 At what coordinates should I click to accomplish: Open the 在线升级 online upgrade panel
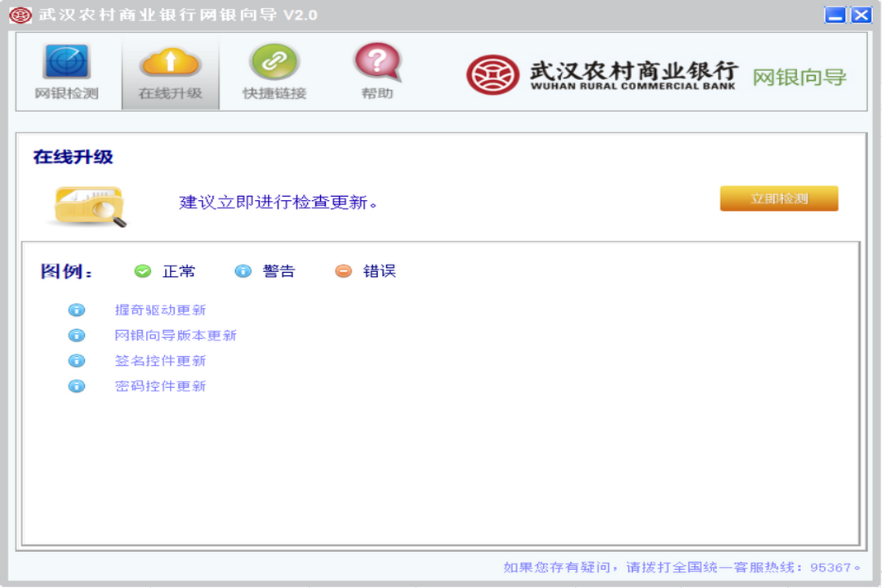[x=170, y=70]
